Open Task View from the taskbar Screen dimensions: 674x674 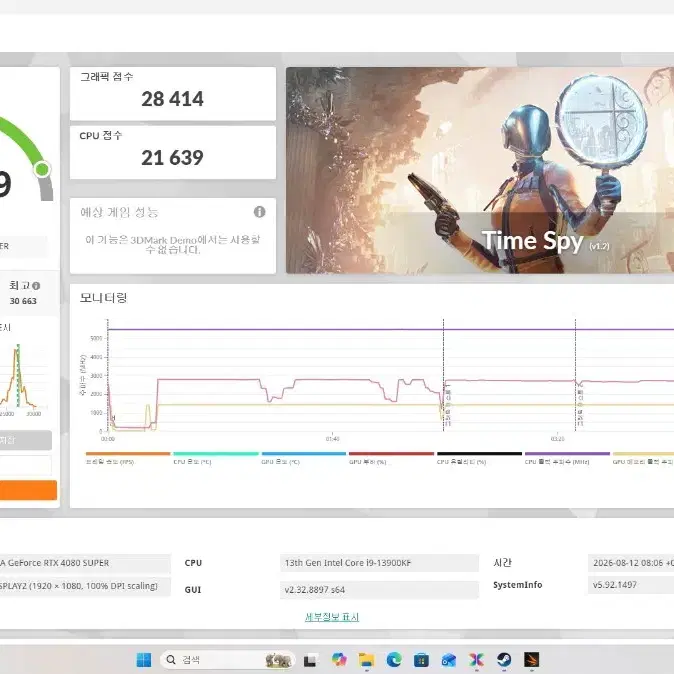(x=310, y=659)
